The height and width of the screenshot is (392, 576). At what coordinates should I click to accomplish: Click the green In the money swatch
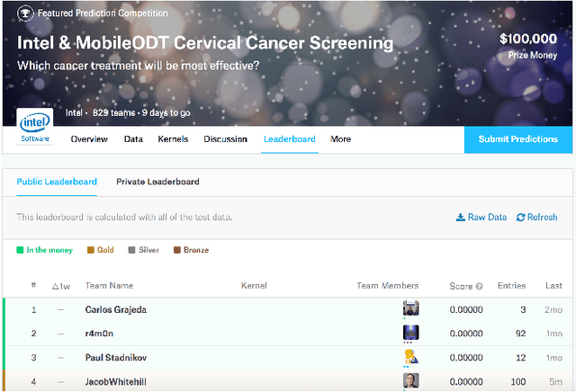pyautogui.click(x=21, y=250)
